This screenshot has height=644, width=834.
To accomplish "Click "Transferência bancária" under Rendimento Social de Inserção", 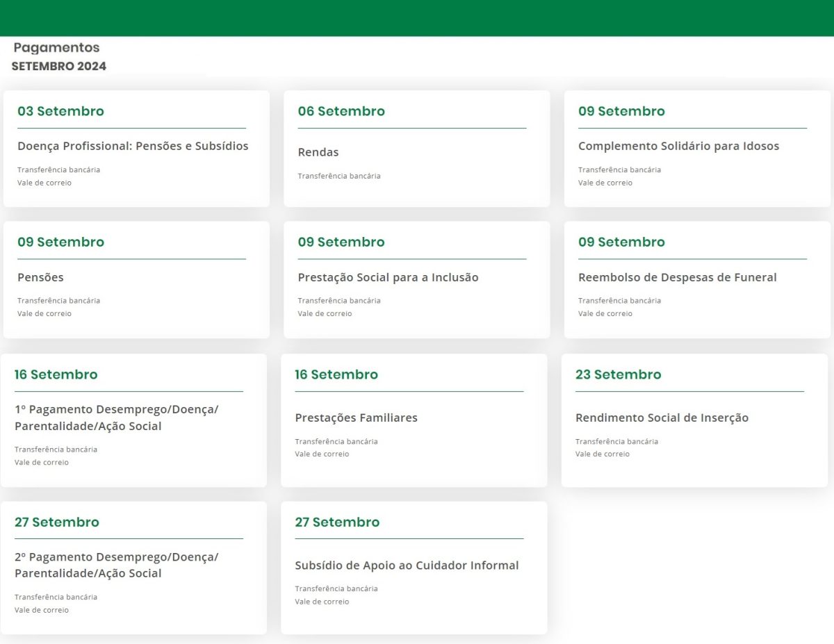I will point(616,441).
